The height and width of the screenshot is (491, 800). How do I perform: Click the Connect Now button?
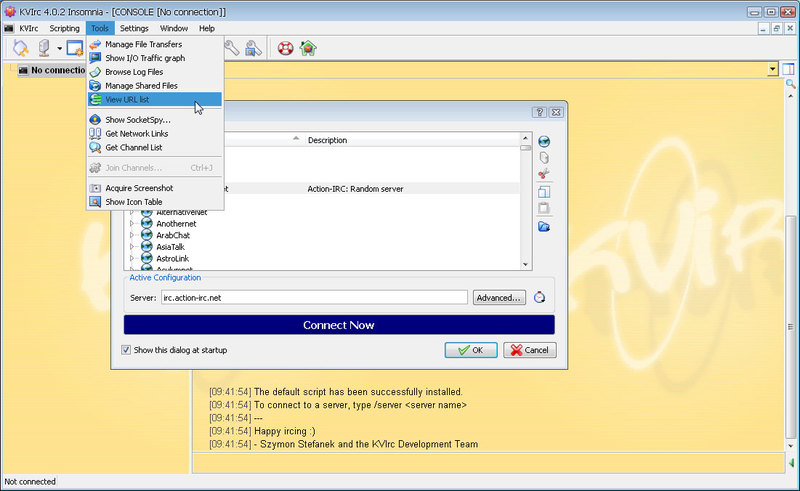(x=339, y=325)
